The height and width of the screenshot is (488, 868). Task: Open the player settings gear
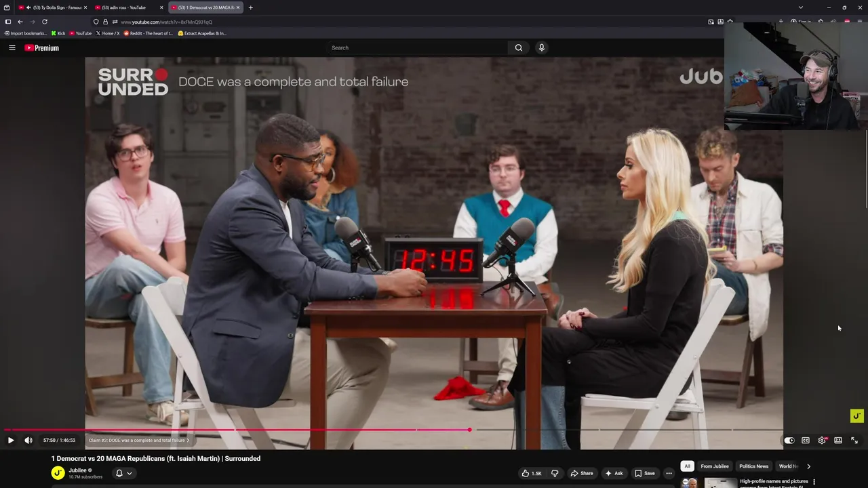(x=822, y=441)
